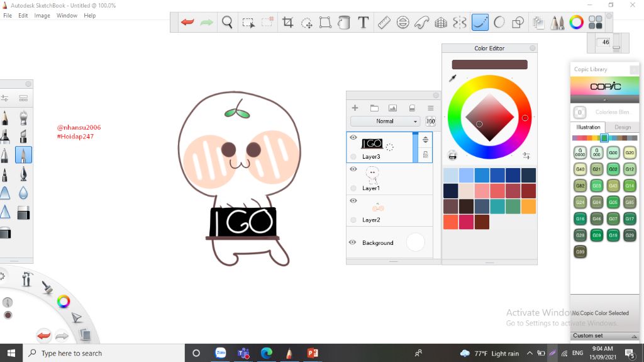
Task: Expand the Copic Custom set panel
Action: (x=634, y=336)
